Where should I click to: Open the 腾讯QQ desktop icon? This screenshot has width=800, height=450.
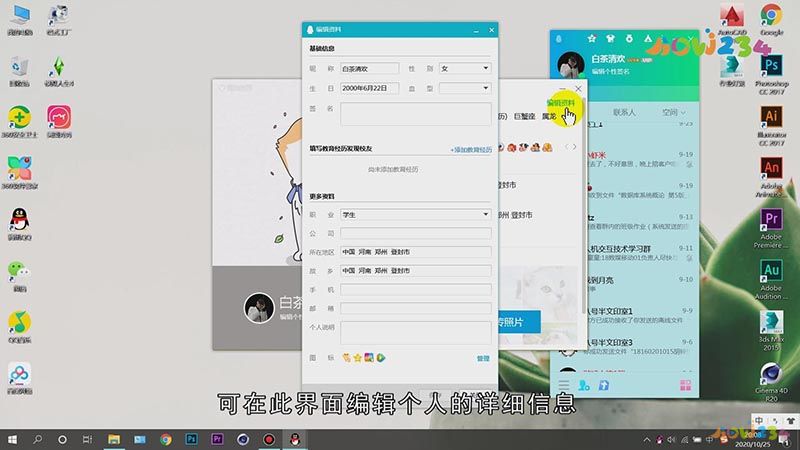(19, 224)
